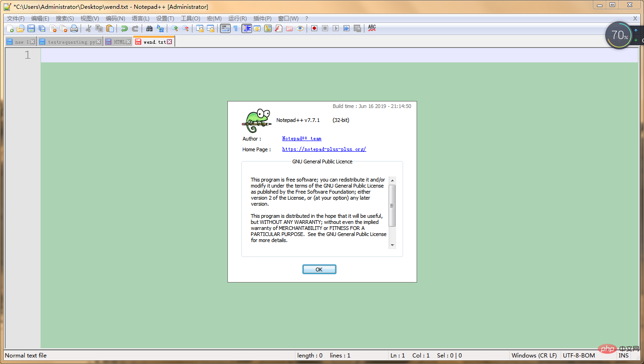This screenshot has height=364, width=644.
Task: Switch to the testrequestimg.py tab
Action: tap(70, 42)
